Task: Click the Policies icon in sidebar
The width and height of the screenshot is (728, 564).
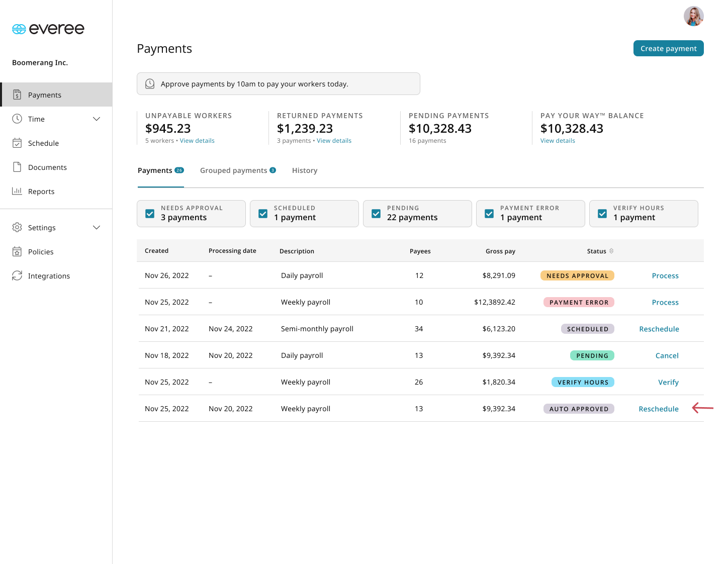Action: click(17, 251)
